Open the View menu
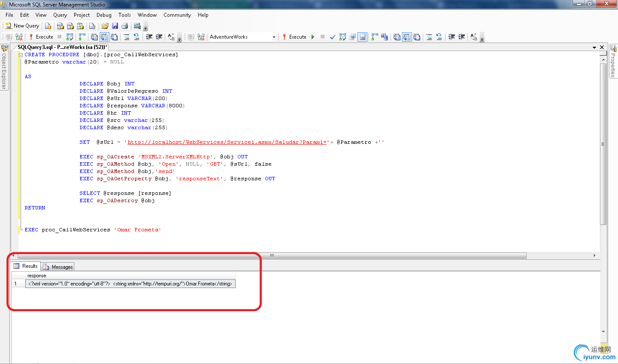The image size is (618, 364). point(41,15)
